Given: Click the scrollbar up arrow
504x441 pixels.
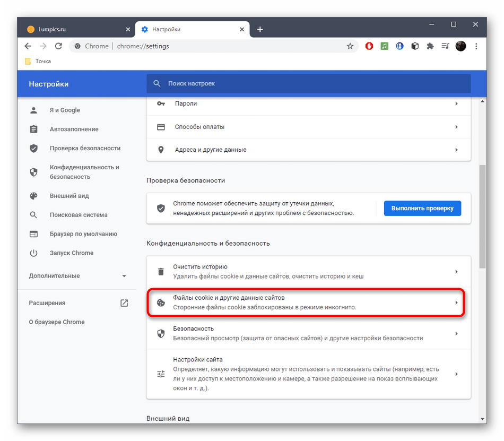Looking at the screenshot, I should [x=482, y=101].
